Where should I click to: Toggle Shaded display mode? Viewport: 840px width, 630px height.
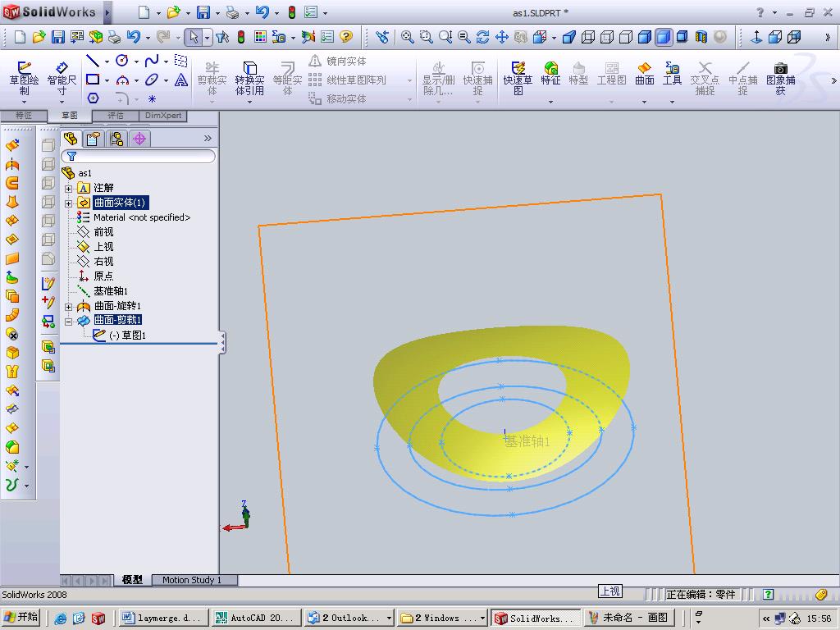(664, 36)
